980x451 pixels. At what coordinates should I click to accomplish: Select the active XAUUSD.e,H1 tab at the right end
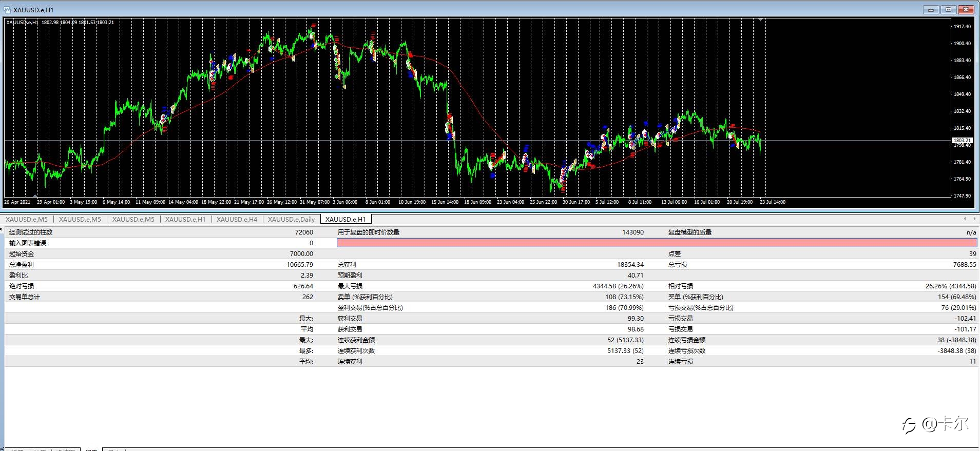345,219
